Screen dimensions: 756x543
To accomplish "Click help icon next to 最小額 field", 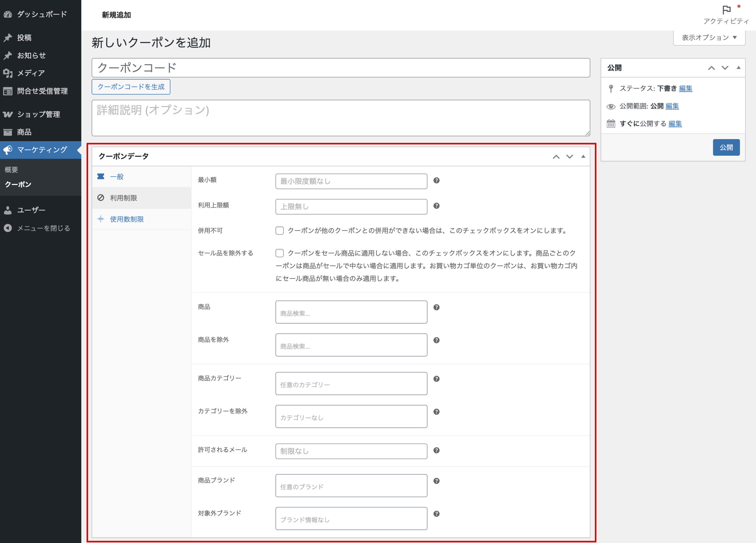I will pyautogui.click(x=436, y=181).
